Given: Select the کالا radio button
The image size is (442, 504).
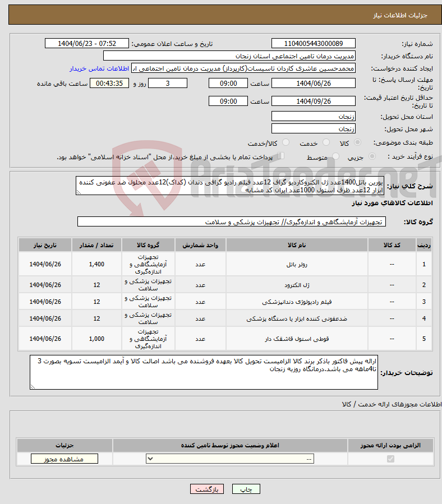Looking at the screenshot, I should pos(357,142).
